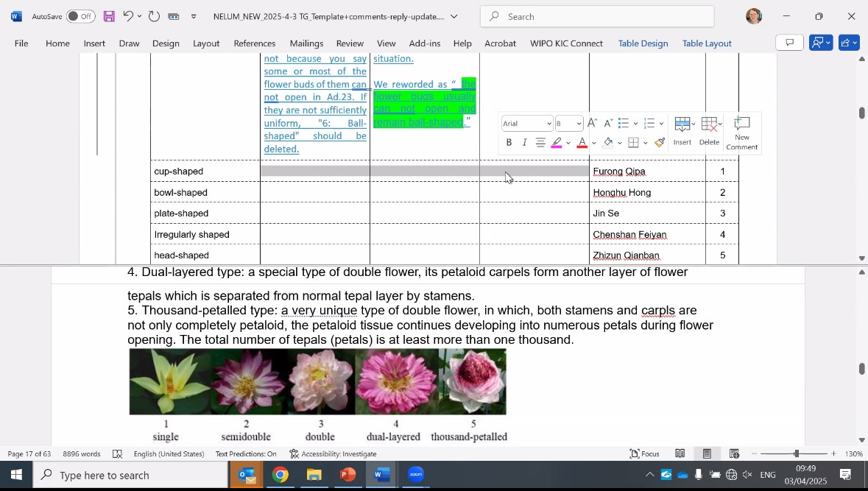Apply the red font color swatch
Screen dimensions: 868x491
(x=582, y=143)
